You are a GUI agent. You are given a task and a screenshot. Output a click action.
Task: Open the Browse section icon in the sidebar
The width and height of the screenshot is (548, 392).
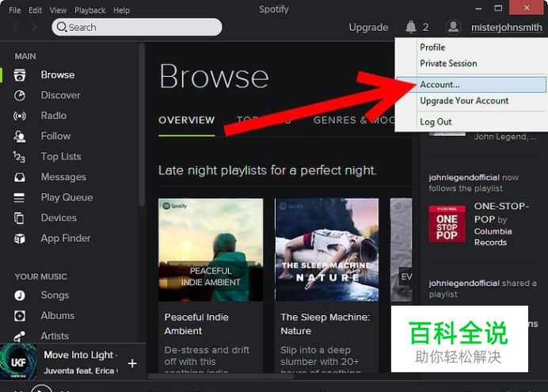point(20,74)
